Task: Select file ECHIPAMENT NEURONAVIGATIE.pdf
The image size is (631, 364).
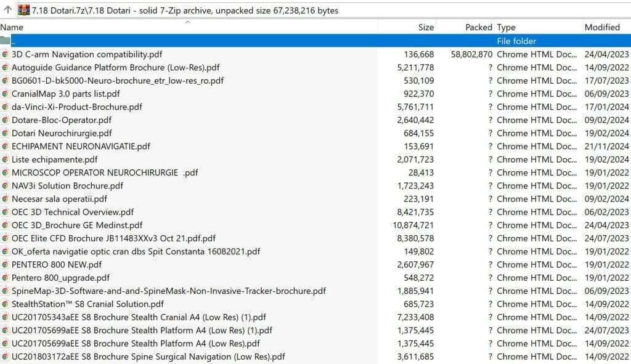Action: [81, 147]
